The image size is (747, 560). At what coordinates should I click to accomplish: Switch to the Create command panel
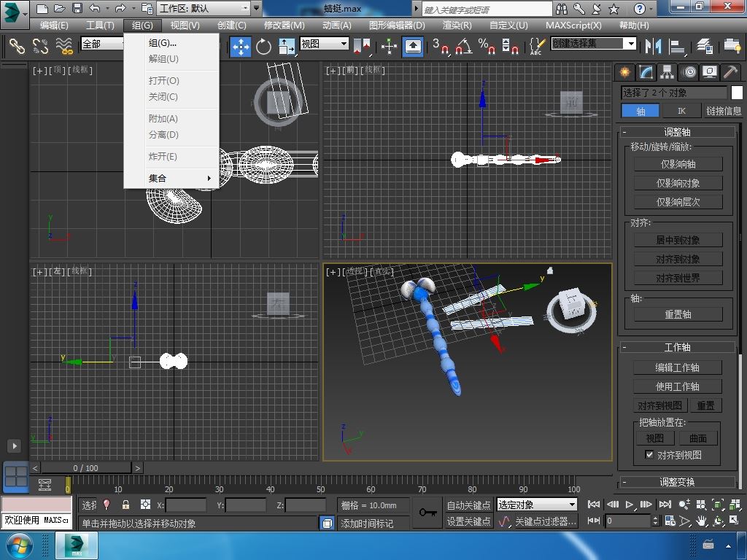(624, 72)
